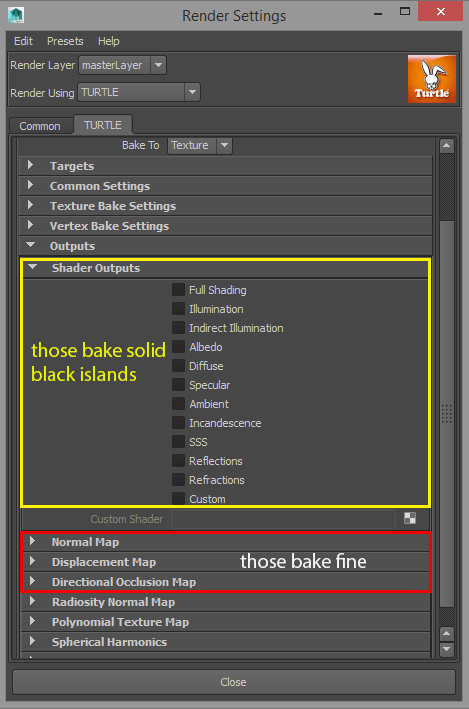Viewport: 469px width, 709px height.
Task: Switch to the Common tab
Action: [40, 126]
